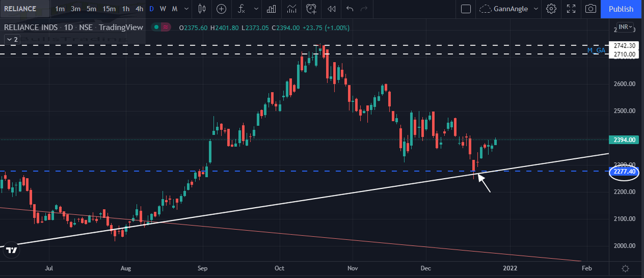Click the Oct label on time axis
This screenshot has height=278, width=644.
279,267
